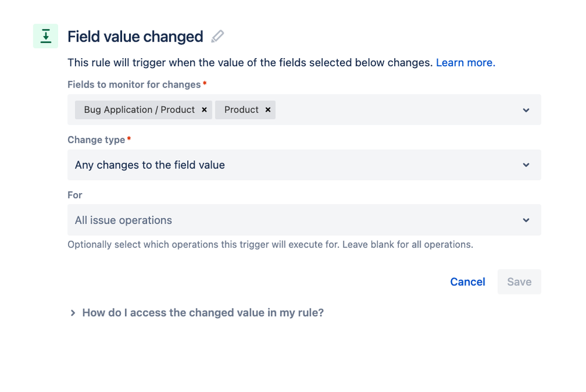Expand the changed value help chevron
This screenshot has width=586, height=392.
[x=73, y=313]
